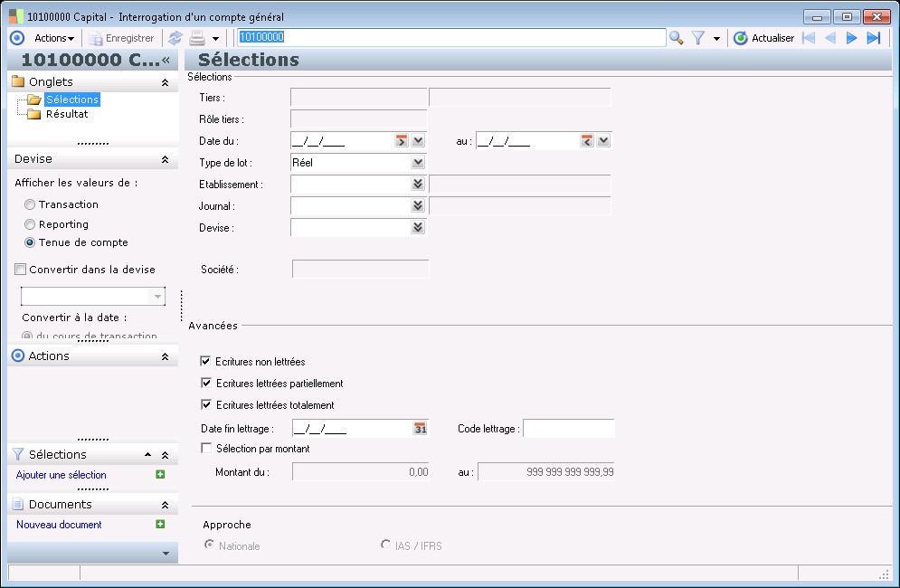Click the bottom panel down arrow
900x588 pixels.
[166, 554]
